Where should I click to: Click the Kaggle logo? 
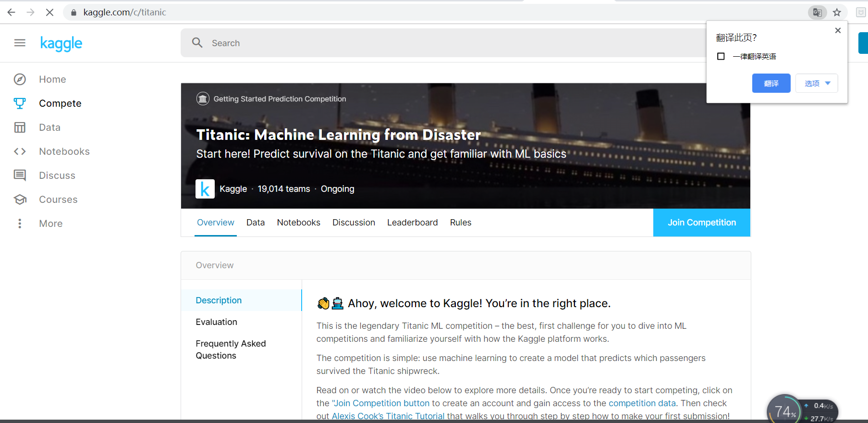point(61,44)
